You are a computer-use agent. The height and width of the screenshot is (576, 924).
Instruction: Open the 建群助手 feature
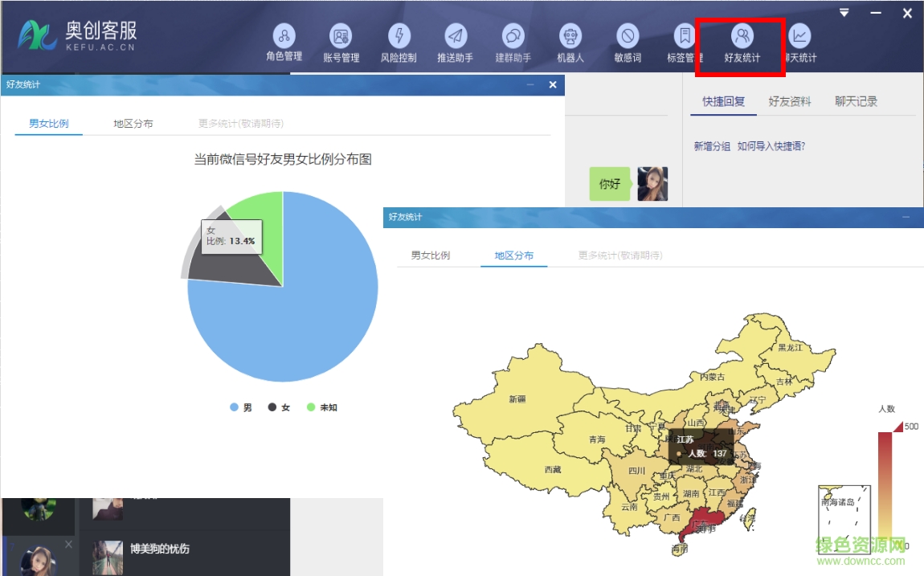(513, 40)
